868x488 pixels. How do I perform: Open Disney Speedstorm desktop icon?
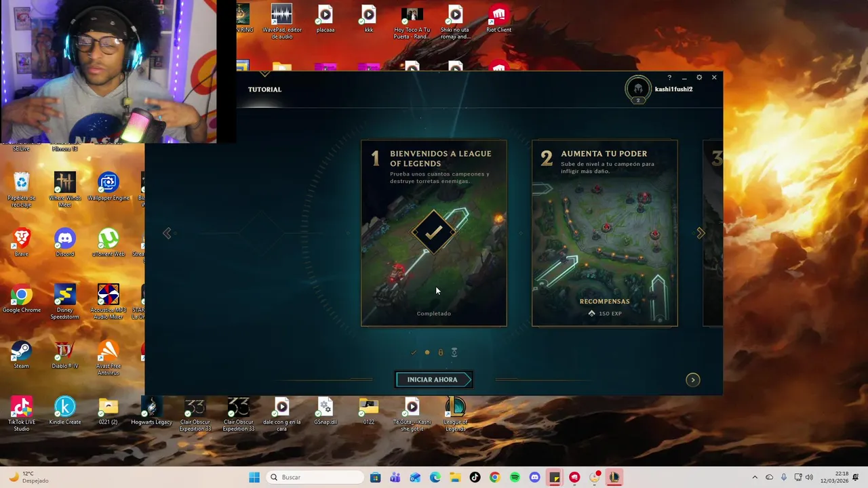[64, 302]
